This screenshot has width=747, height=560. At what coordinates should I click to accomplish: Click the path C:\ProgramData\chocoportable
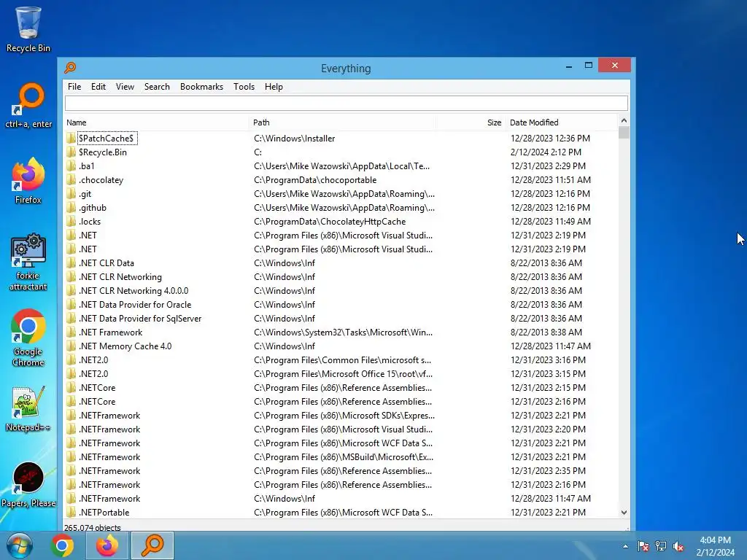click(315, 179)
